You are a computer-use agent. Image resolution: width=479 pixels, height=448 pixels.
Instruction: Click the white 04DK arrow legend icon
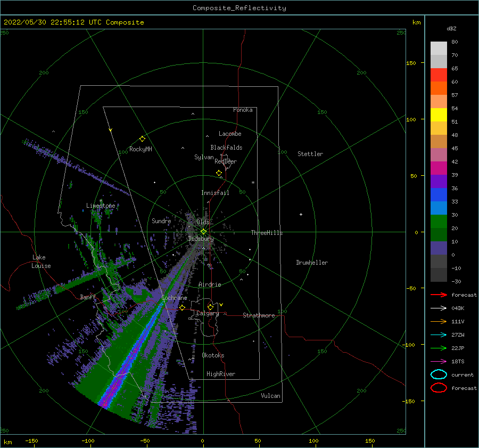click(439, 308)
